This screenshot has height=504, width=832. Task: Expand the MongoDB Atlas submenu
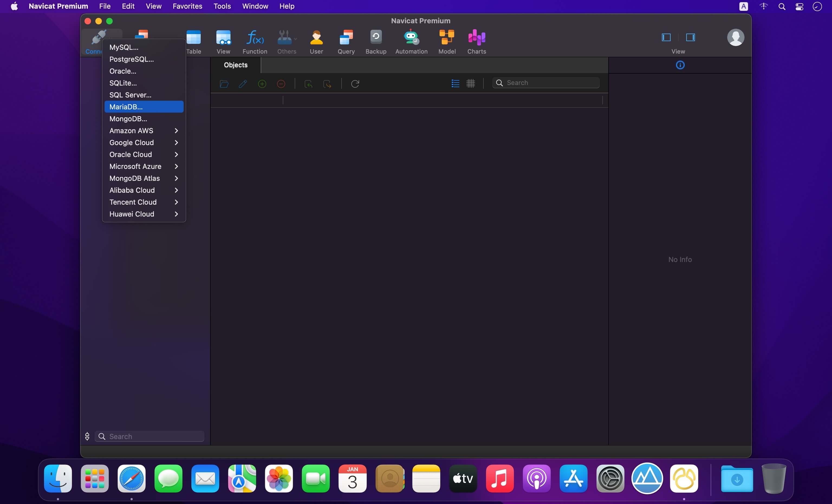(x=144, y=178)
